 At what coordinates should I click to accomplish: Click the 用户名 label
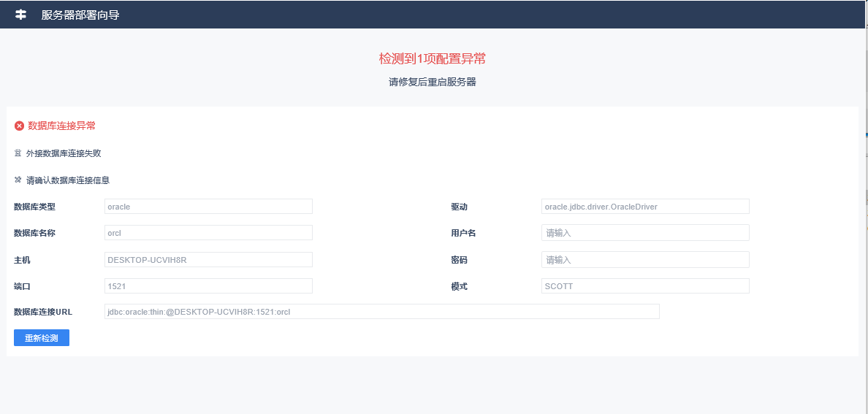pos(463,233)
